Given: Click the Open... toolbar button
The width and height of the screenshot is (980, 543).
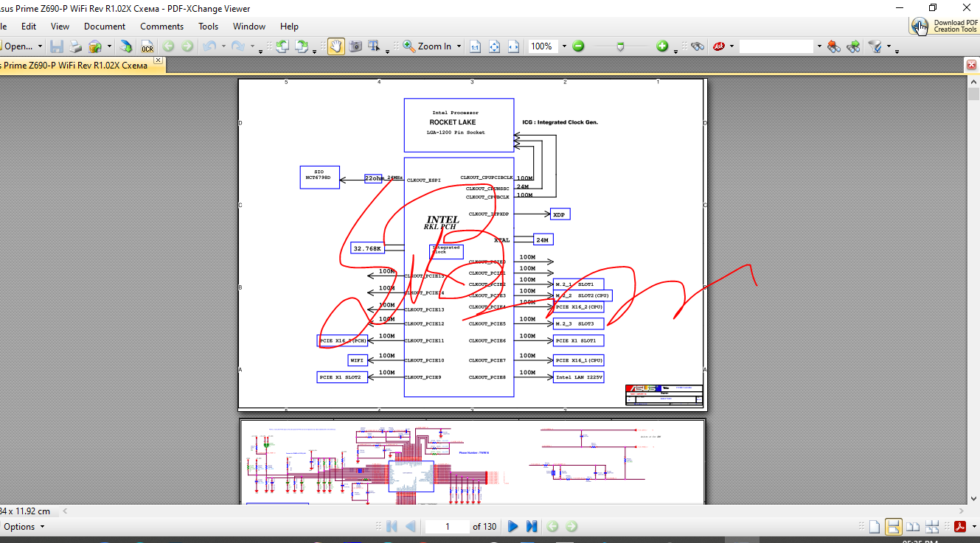Looking at the screenshot, I should [17, 46].
